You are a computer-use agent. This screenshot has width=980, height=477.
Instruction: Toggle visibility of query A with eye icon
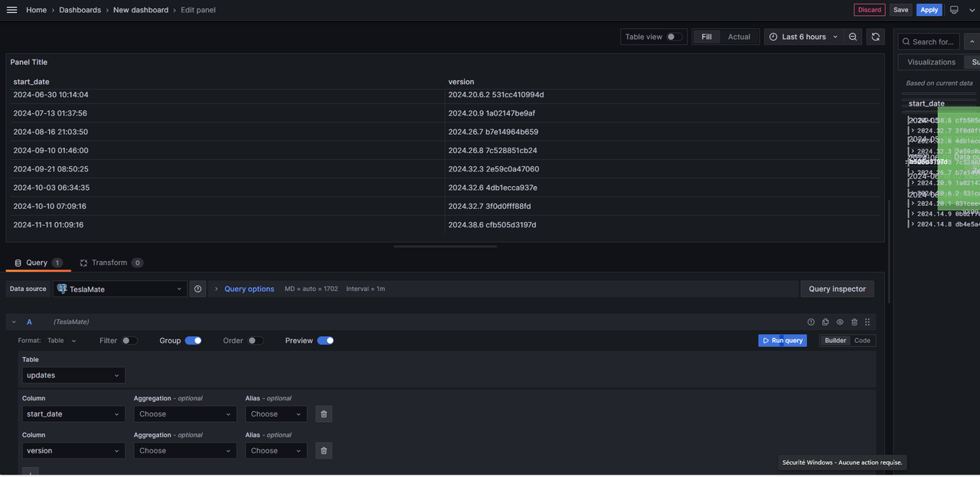click(x=840, y=322)
